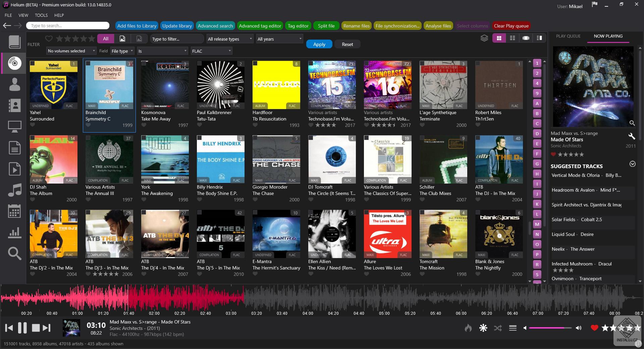
Task: Apply the current filter
Action: pos(319,44)
